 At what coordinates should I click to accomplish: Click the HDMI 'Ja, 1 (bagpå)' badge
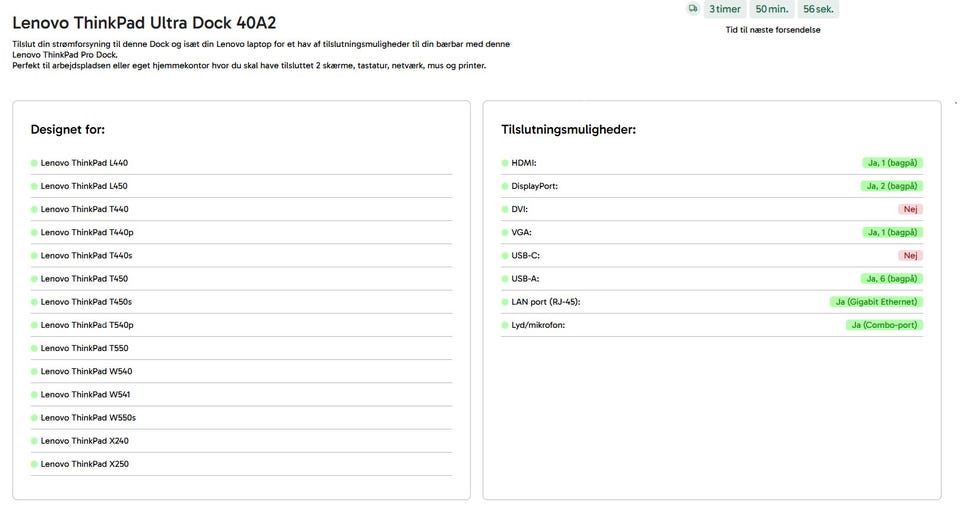(892, 163)
